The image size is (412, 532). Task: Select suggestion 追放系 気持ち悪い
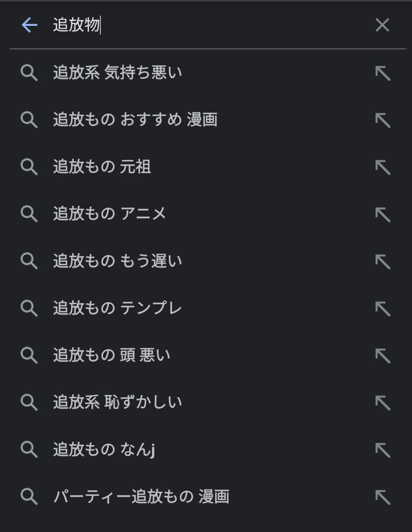pyautogui.click(x=118, y=73)
